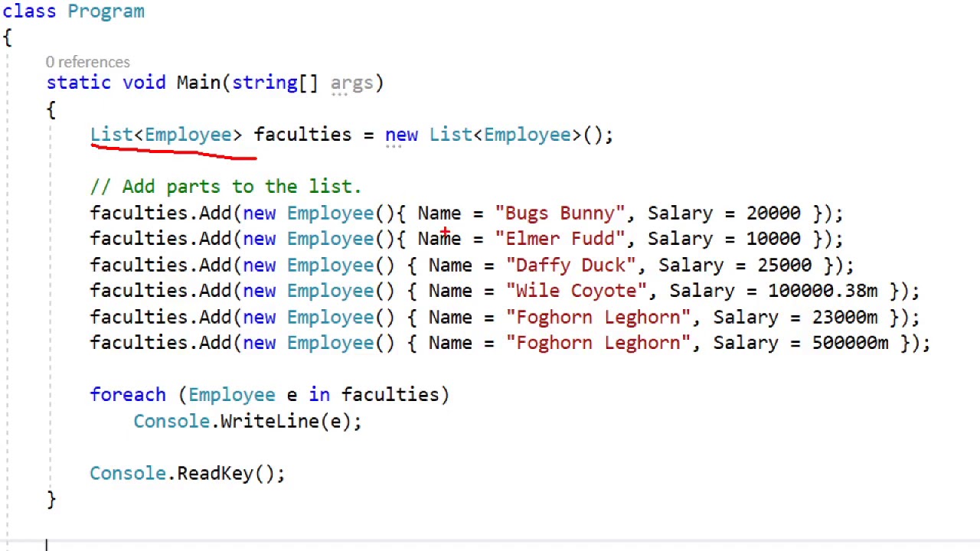This screenshot has height=551, width=980.
Task: Click the string "Bugs Bunny"
Action: point(560,214)
